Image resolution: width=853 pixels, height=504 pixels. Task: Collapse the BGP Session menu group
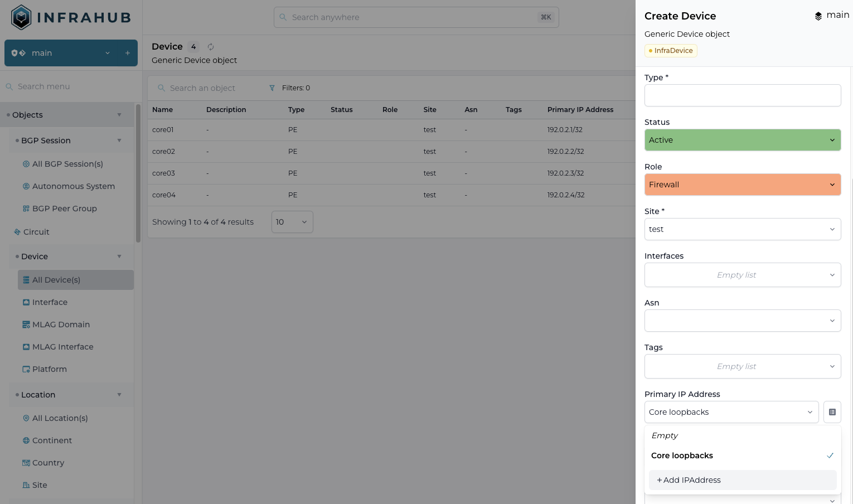(x=119, y=140)
